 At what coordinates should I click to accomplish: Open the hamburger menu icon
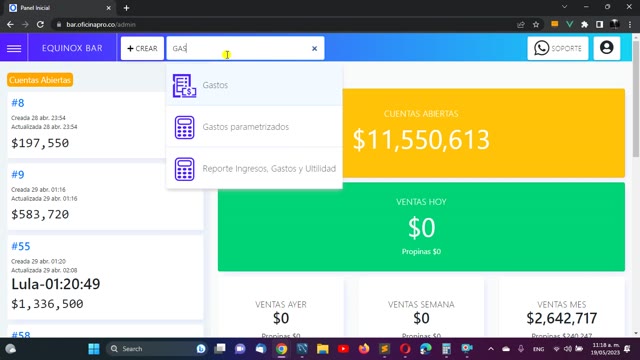pyautogui.click(x=14, y=48)
